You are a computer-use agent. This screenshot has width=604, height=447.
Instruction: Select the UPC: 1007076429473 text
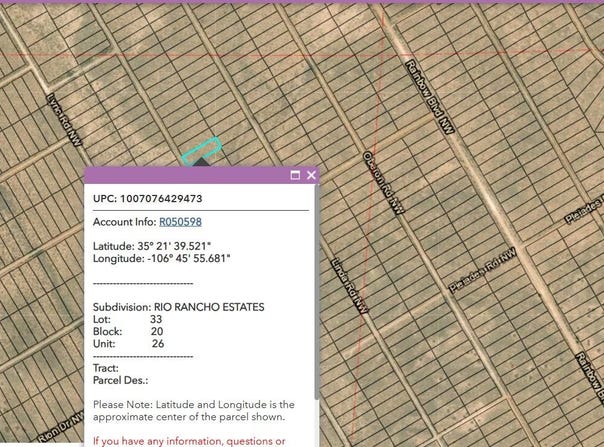(148, 199)
